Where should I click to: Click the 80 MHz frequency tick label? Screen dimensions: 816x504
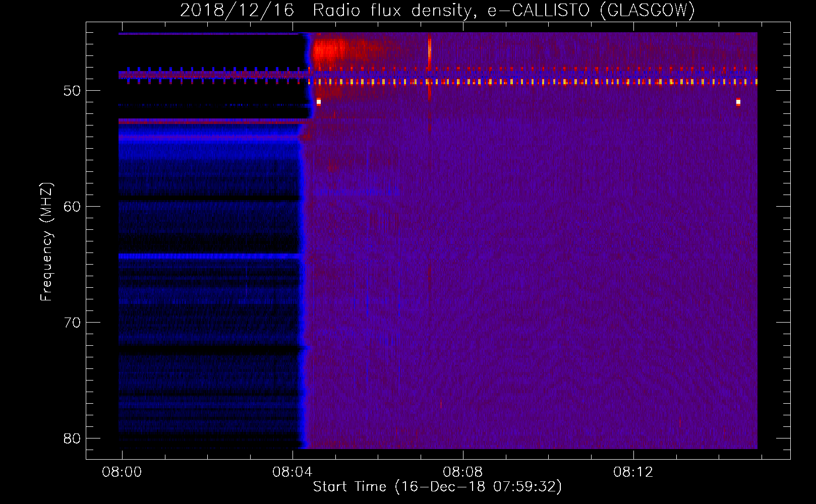(x=72, y=438)
